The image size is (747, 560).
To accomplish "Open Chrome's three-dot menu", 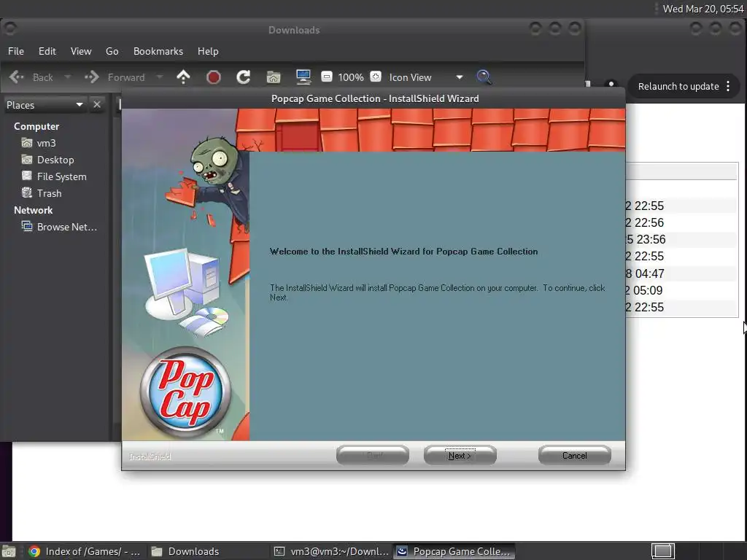I will tap(728, 86).
